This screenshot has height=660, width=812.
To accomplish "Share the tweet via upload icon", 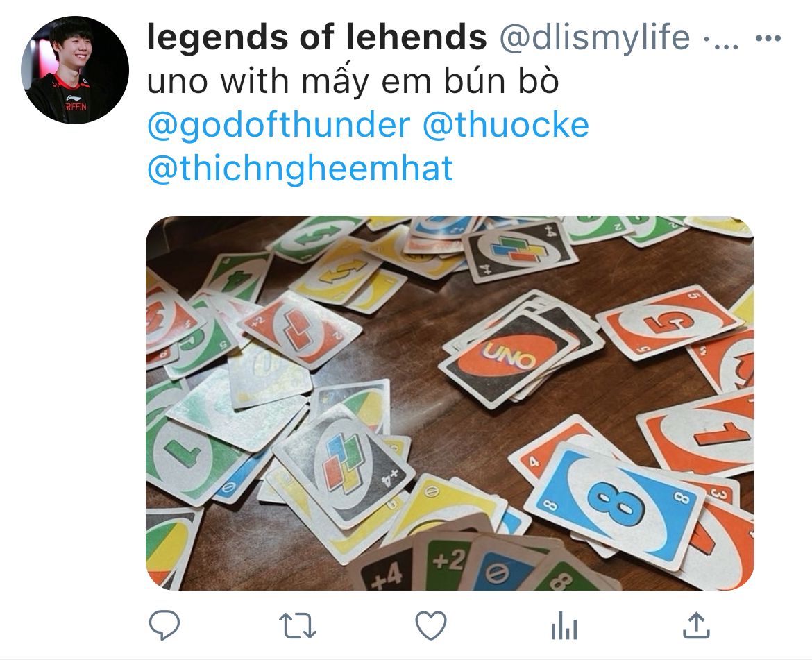I will (696, 625).
